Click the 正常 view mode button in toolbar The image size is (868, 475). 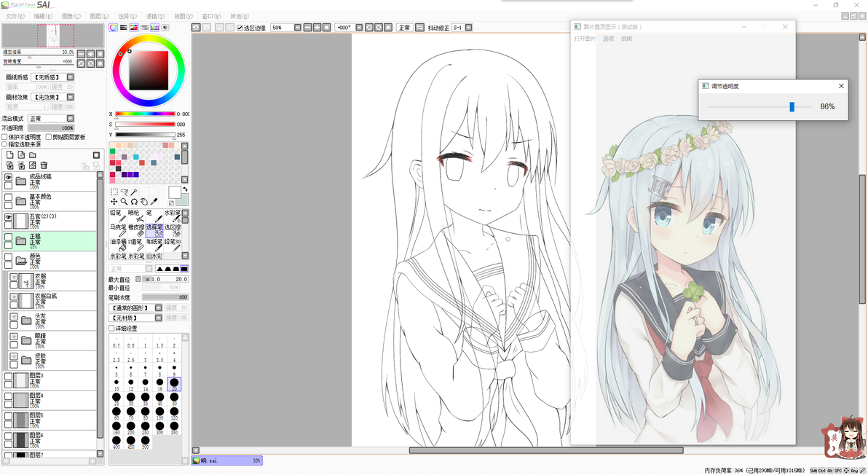(404, 27)
